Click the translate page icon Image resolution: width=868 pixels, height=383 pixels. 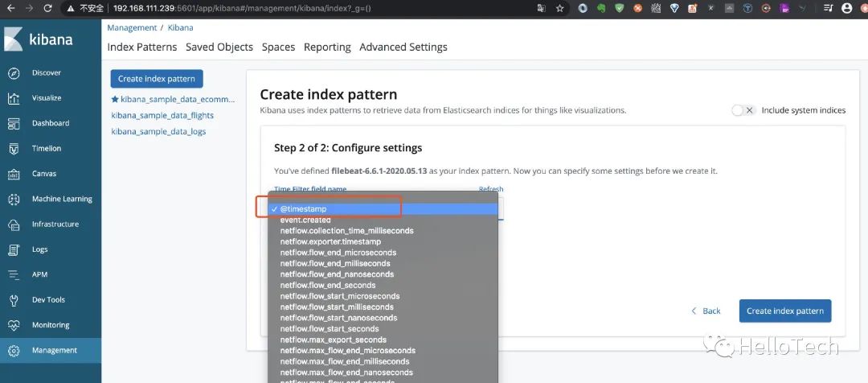(x=542, y=8)
